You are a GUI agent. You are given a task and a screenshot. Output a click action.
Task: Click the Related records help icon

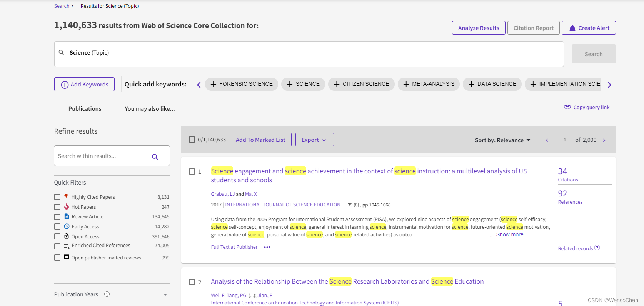[597, 248]
